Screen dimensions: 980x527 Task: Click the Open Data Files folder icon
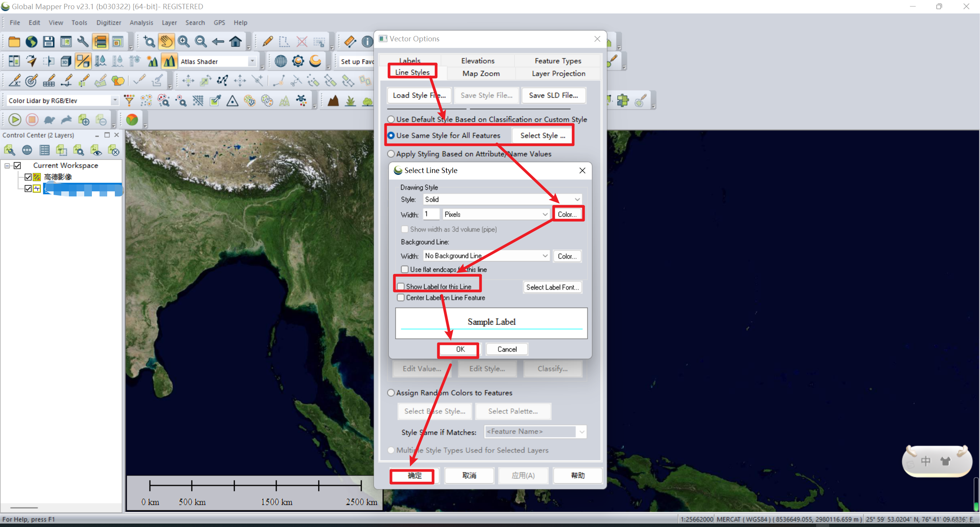point(14,41)
